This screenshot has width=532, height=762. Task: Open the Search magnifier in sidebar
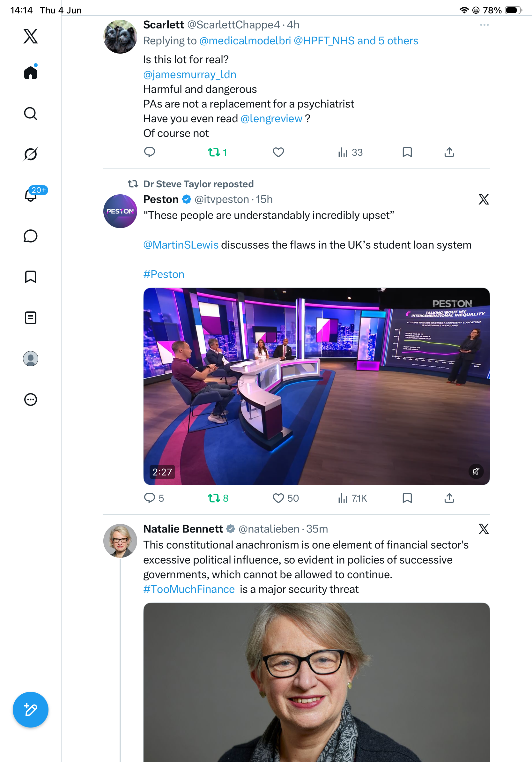(31, 114)
